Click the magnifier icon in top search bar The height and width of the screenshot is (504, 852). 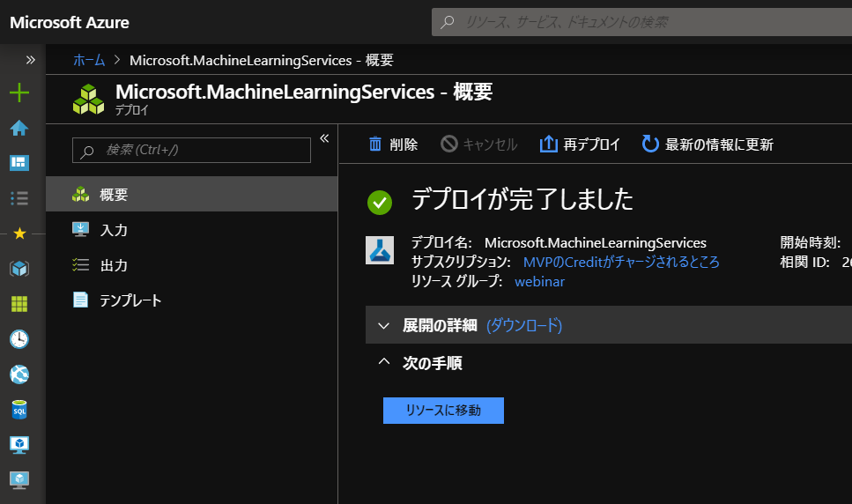coord(448,22)
